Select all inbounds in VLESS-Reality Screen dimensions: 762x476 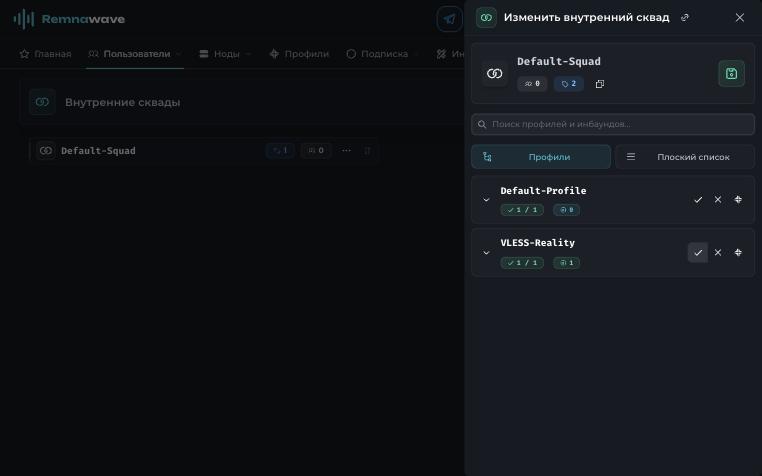tap(698, 253)
